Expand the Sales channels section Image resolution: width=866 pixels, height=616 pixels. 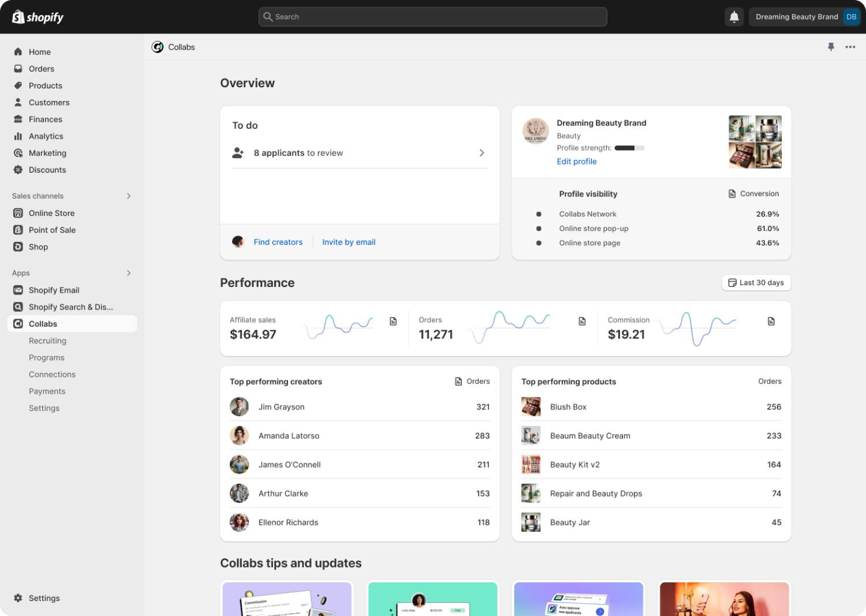pyautogui.click(x=129, y=196)
